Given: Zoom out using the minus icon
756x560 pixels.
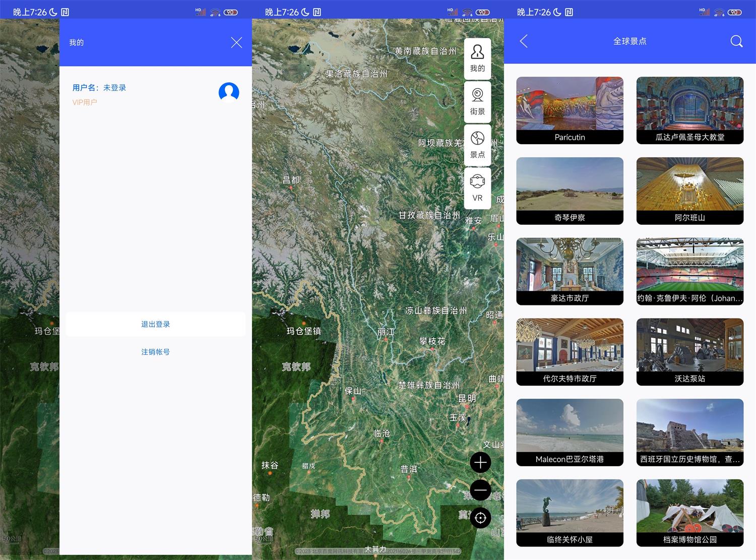Looking at the screenshot, I should (480, 490).
